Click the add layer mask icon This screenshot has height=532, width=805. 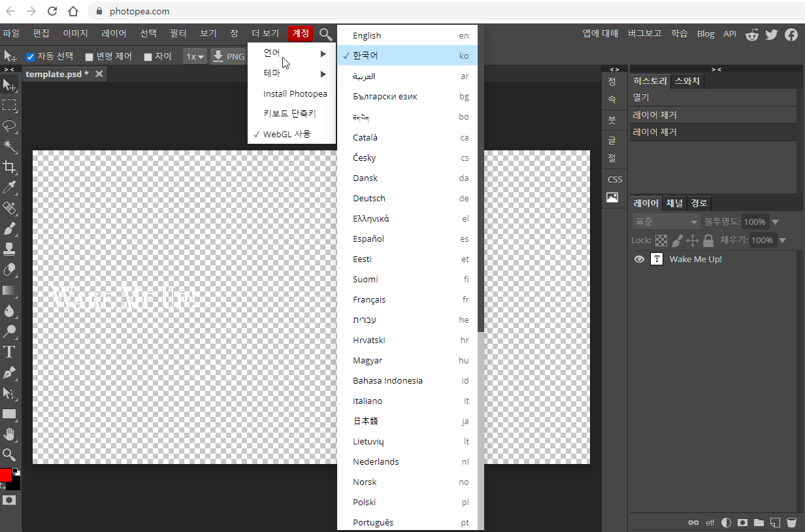(x=742, y=523)
